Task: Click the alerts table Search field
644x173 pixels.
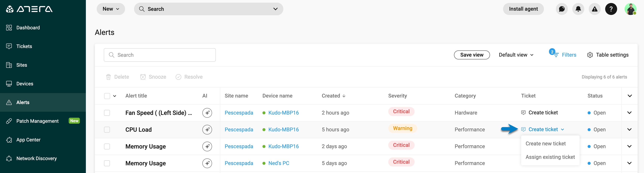Action: [159, 55]
